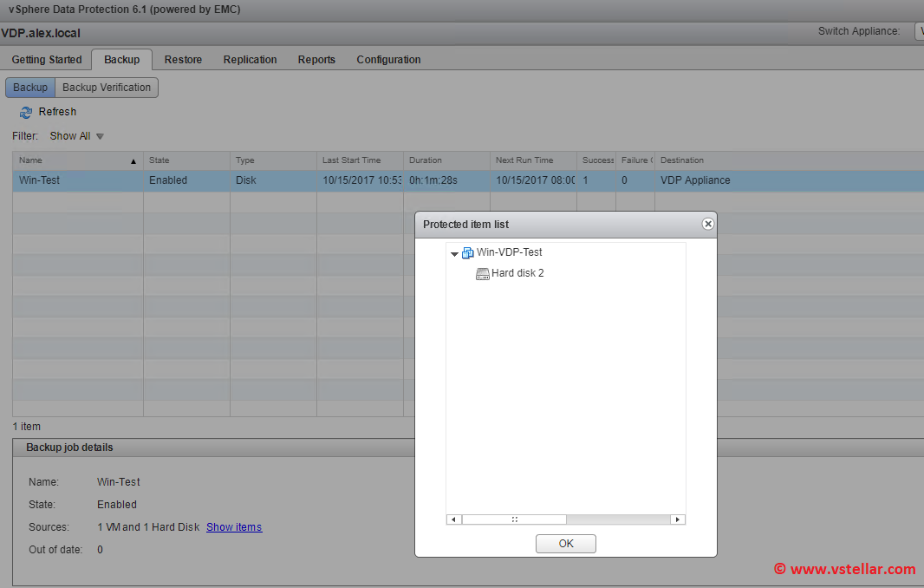This screenshot has height=588, width=924.
Task: Close the Protected item list dialog
Action: tap(707, 224)
